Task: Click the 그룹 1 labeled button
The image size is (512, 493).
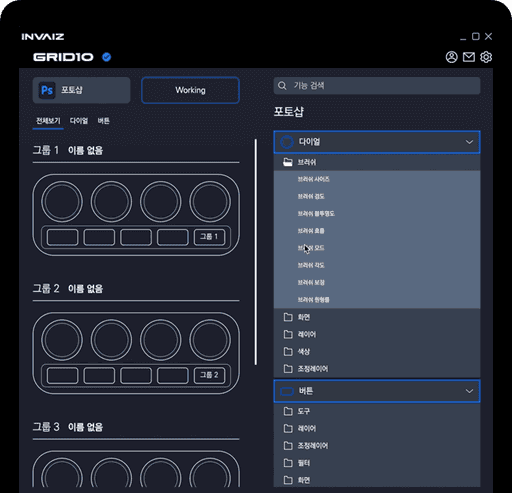Action: [209, 237]
